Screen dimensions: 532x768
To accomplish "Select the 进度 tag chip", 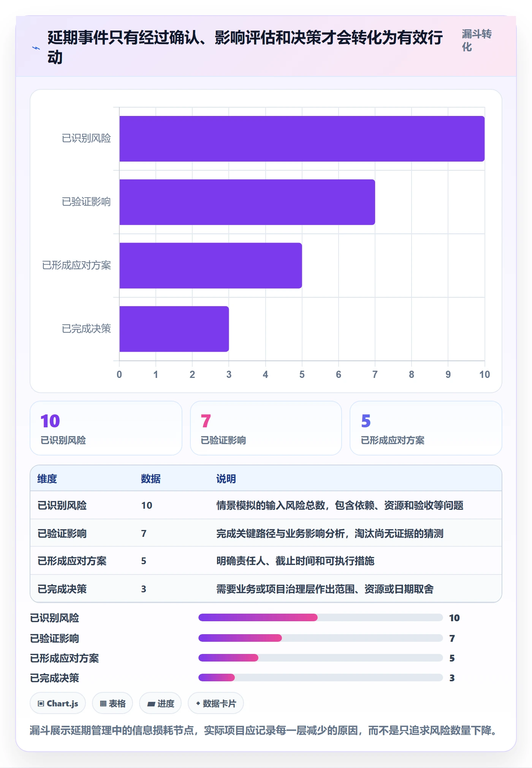I will pos(160,703).
